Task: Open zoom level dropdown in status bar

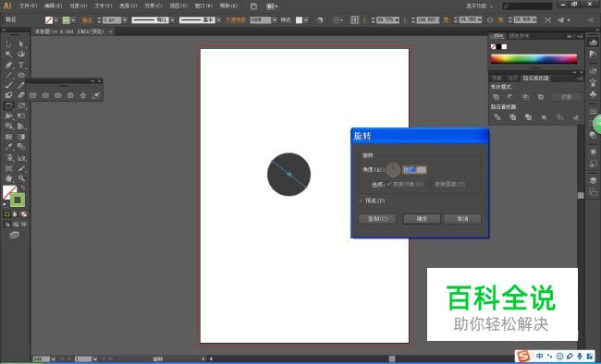Action: click(x=54, y=359)
